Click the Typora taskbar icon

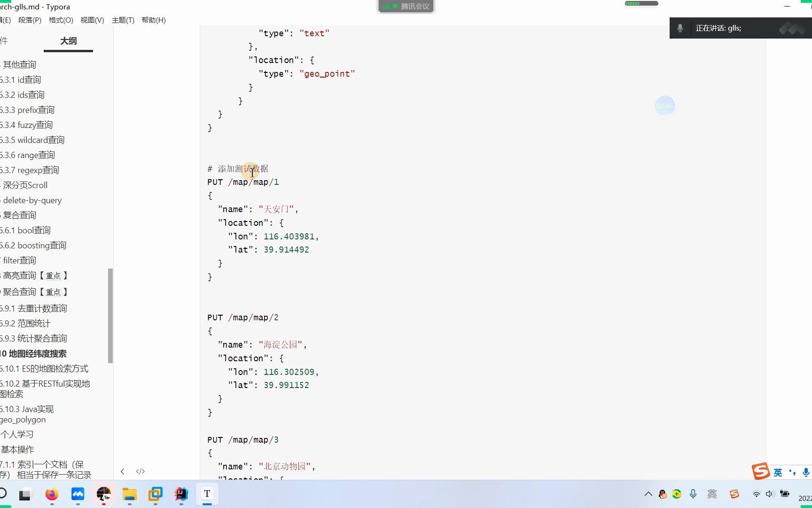(207, 494)
